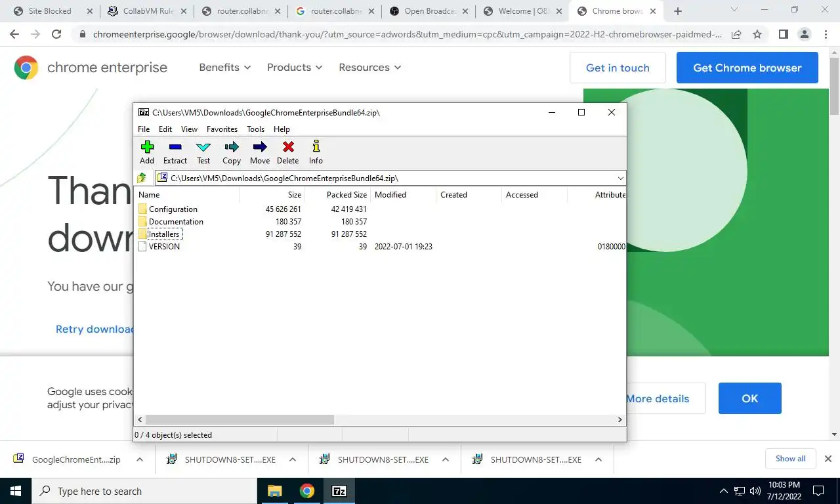Open Chrome's side panel icon
This screenshot has width=840, height=504.
pos(783,35)
